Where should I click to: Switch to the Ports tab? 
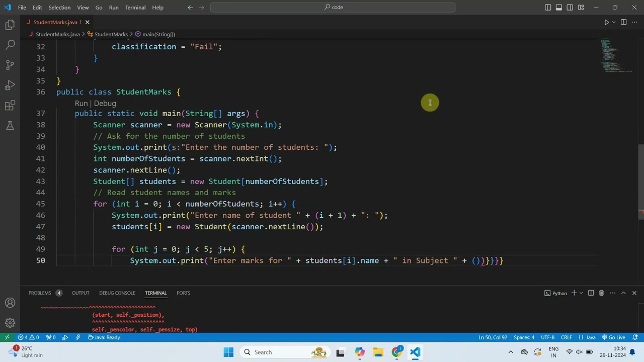click(x=183, y=293)
